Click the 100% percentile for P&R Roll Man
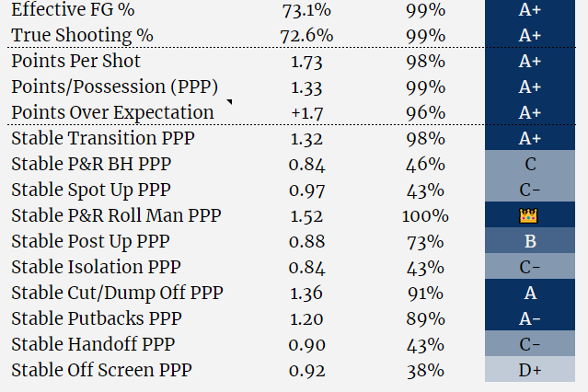 pyautogui.click(x=425, y=216)
